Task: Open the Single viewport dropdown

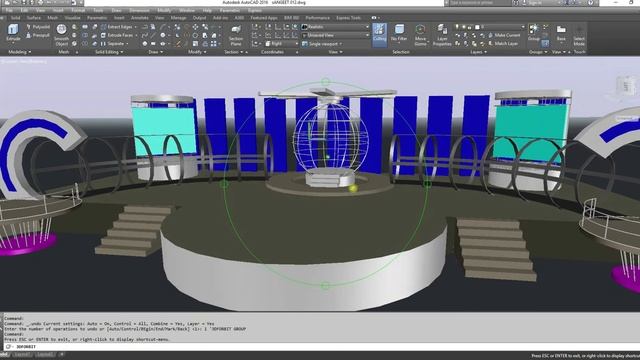Action: pyautogui.click(x=322, y=44)
